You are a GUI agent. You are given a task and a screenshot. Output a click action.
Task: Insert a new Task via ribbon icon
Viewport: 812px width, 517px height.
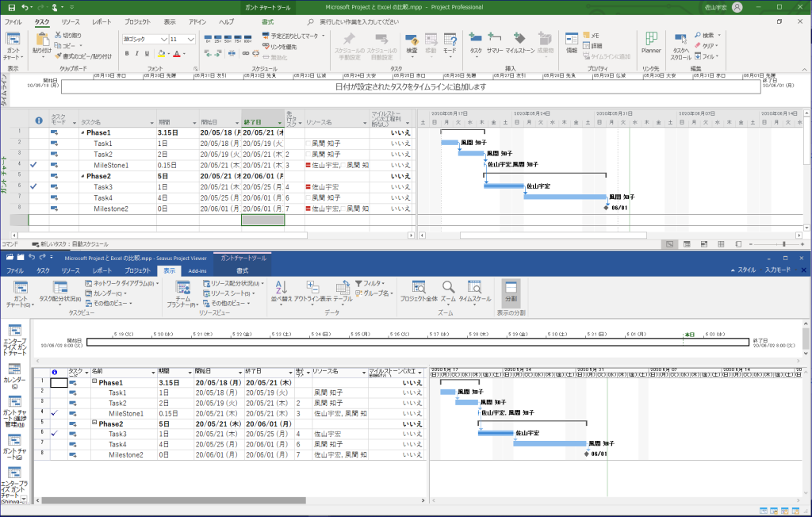tap(476, 44)
